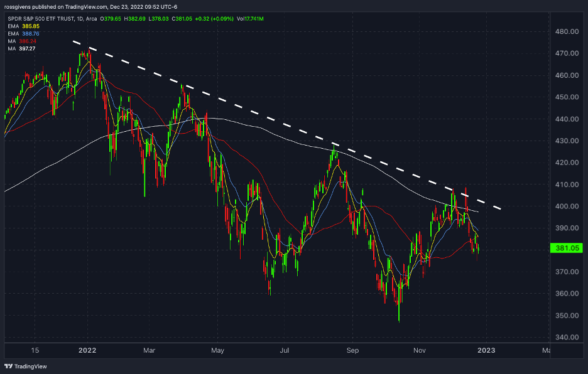Viewport: 588px width, 374px height.
Task: Click the Sep label on time axis
Action: [352, 350]
